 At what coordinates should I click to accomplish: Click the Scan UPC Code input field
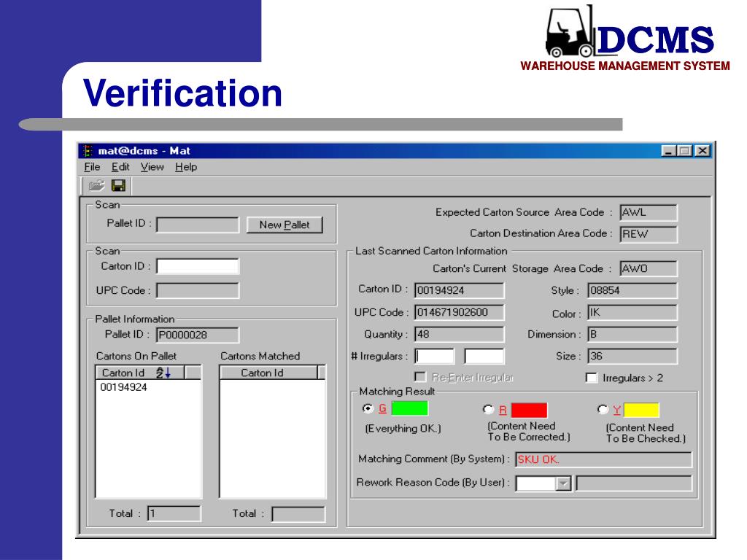pos(197,290)
